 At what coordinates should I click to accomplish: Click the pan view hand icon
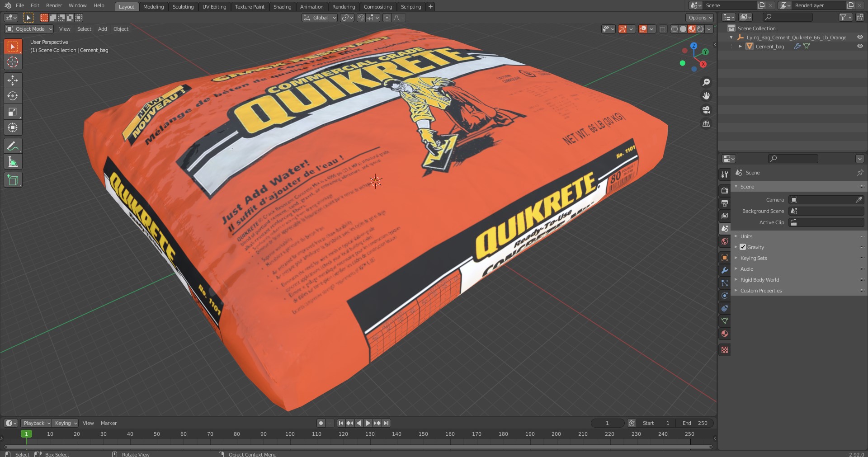tap(706, 96)
